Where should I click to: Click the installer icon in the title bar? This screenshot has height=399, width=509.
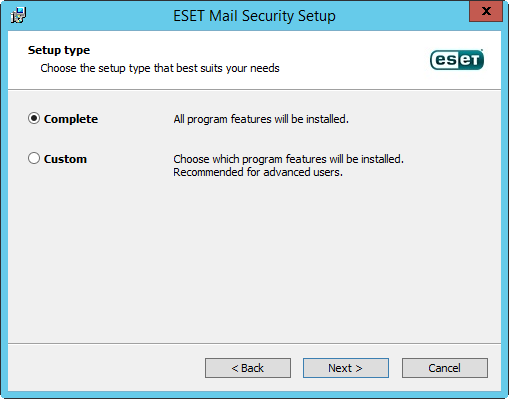point(18,15)
